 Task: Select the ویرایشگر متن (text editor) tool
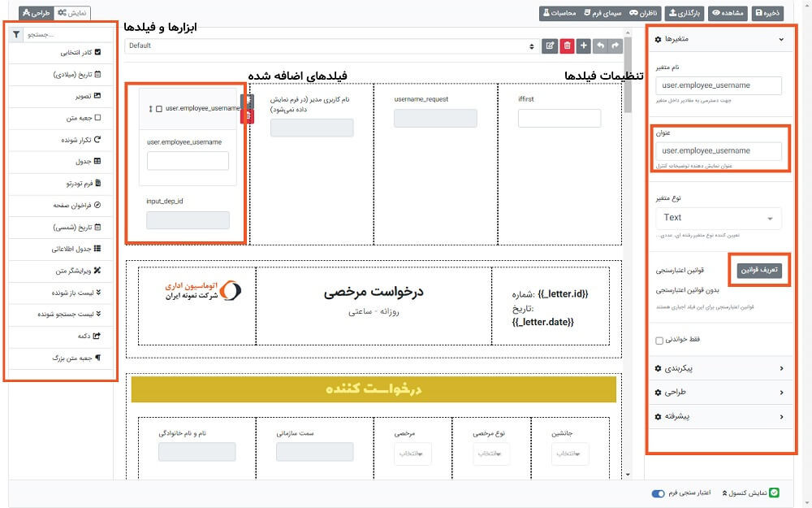point(61,271)
